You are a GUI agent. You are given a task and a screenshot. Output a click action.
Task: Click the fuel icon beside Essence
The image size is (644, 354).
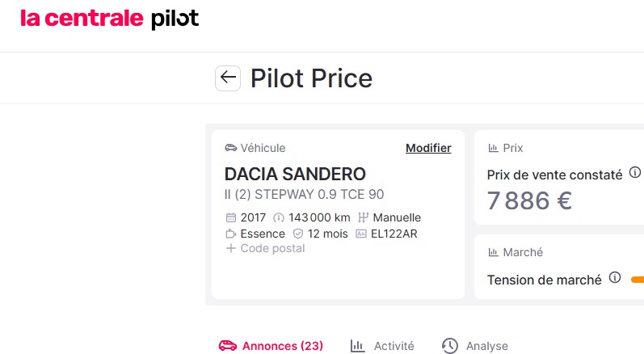pyautogui.click(x=231, y=234)
